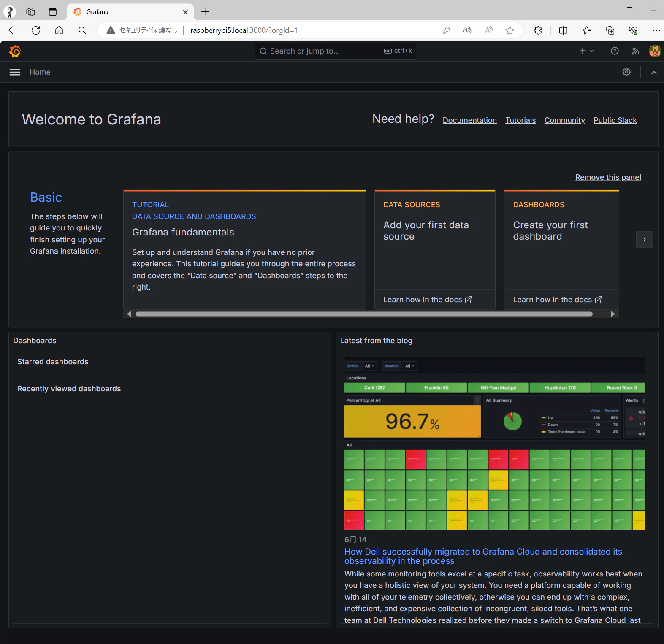The width and height of the screenshot is (664, 644).
Task: Click the read aloud icon
Action: pyautogui.click(x=489, y=30)
